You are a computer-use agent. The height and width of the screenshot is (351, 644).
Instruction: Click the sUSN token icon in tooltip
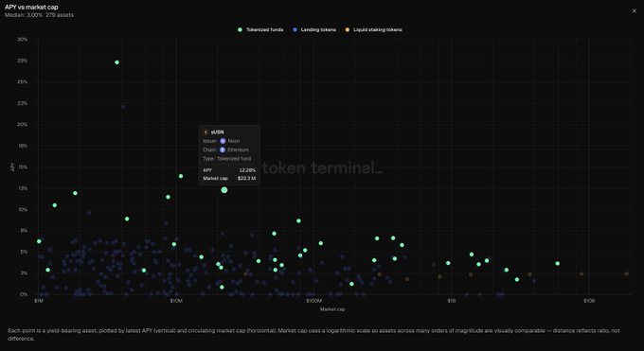[x=206, y=132]
